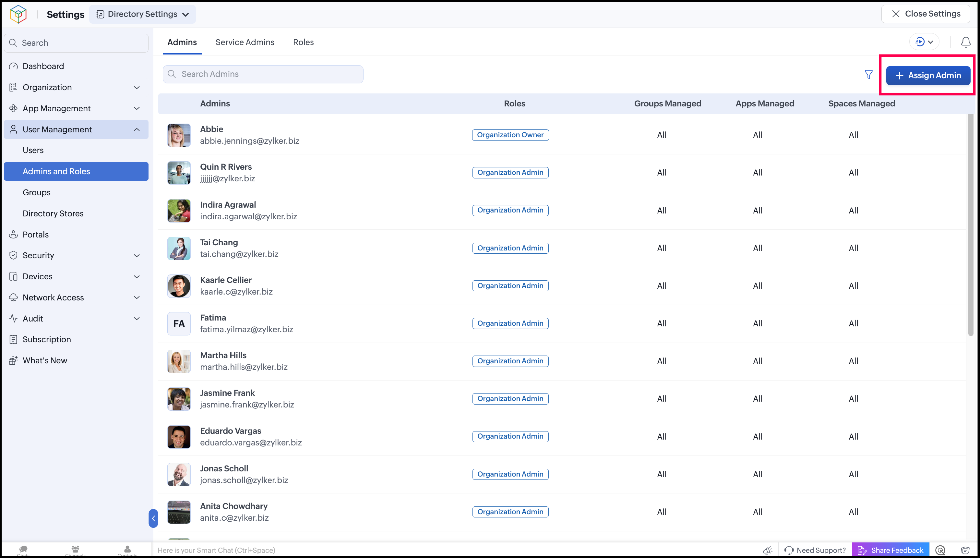Expand the Network Access chevron
This screenshot has height=558, width=980.
(x=137, y=297)
